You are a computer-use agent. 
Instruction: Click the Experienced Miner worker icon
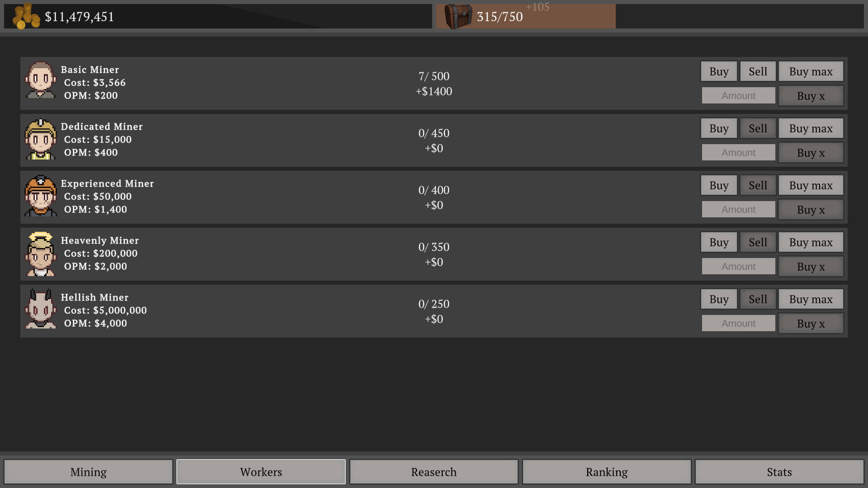point(39,197)
